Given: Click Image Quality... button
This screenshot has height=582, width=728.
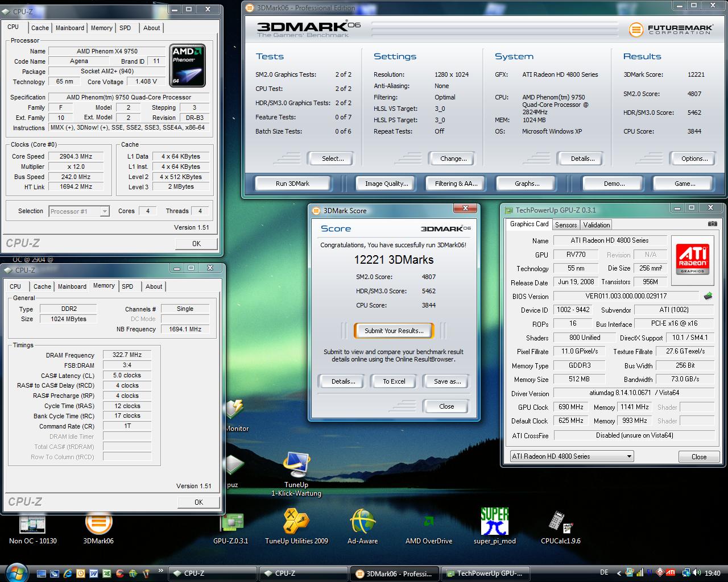Looking at the screenshot, I should coord(387,183).
